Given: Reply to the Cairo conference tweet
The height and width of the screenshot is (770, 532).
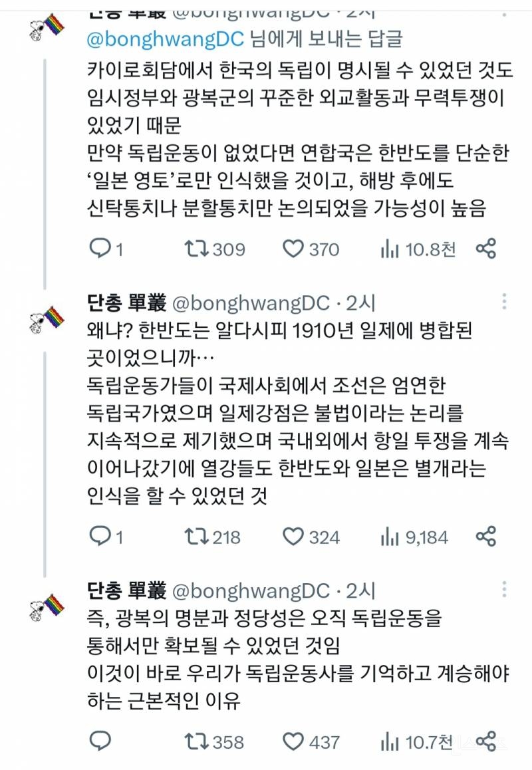Looking at the screenshot, I should (100, 251).
